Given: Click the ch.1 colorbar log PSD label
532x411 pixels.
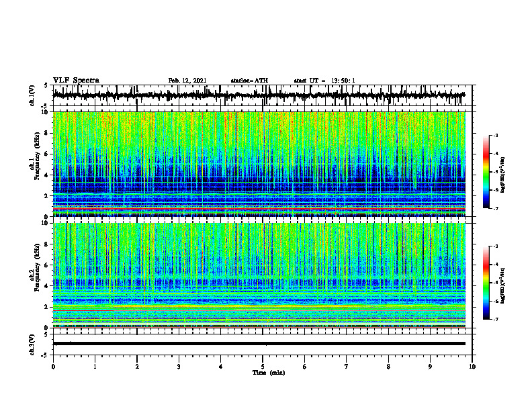Looking at the screenshot, I should [x=503, y=175].
